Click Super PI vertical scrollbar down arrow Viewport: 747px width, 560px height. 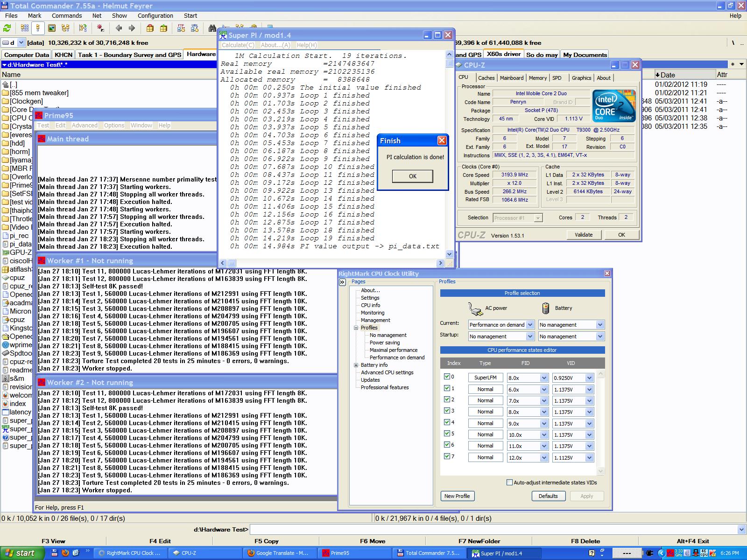(x=450, y=254)
